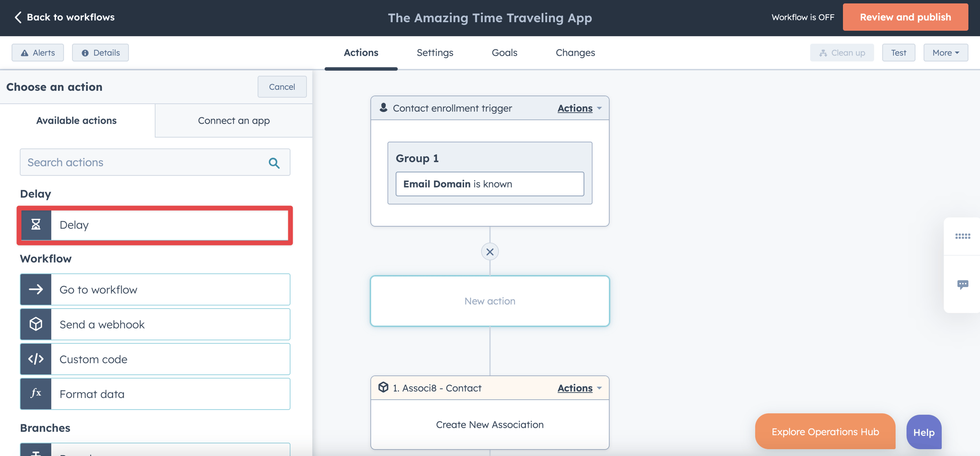Expand the More menu
Screen dimensions: 980x456
coord(945,52)
